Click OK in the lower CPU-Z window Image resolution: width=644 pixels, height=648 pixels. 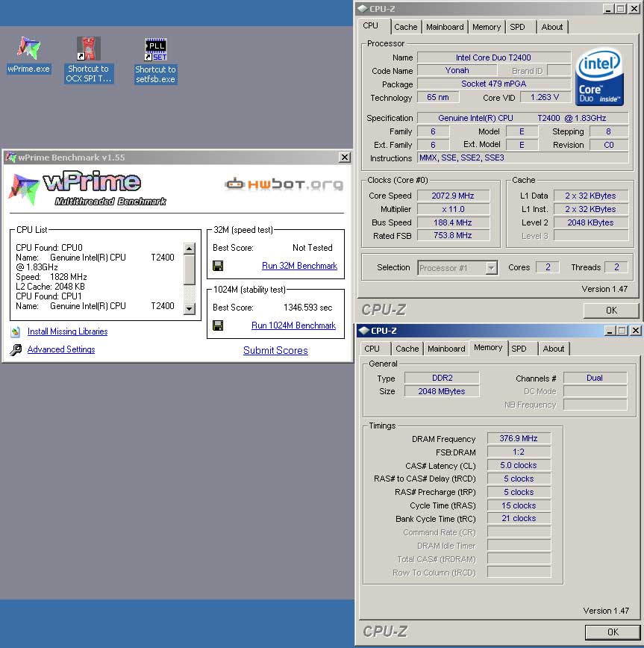[x=613, y=632]
